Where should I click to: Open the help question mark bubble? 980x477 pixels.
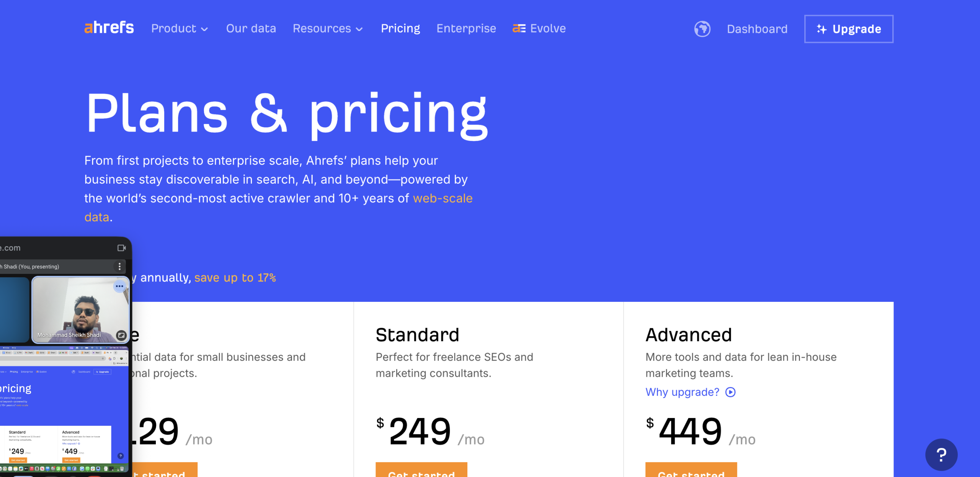point(941,454)
